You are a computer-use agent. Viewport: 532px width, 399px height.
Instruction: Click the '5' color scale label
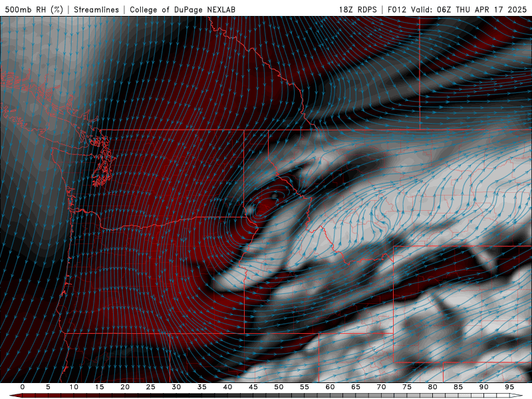pyautogui.click(x=48, y=387)
